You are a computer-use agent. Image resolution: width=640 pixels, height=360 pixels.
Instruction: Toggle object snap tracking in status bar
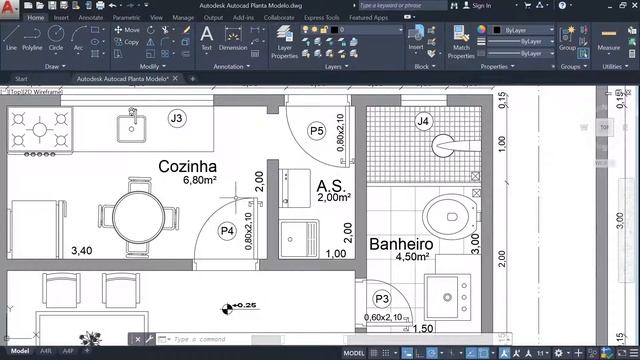(x=471, y=353)
